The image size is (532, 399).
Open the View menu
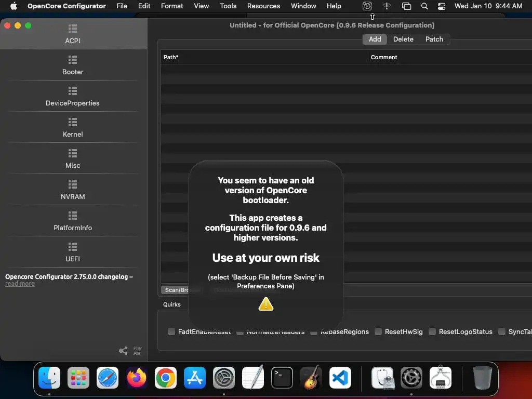pos(201,6)
